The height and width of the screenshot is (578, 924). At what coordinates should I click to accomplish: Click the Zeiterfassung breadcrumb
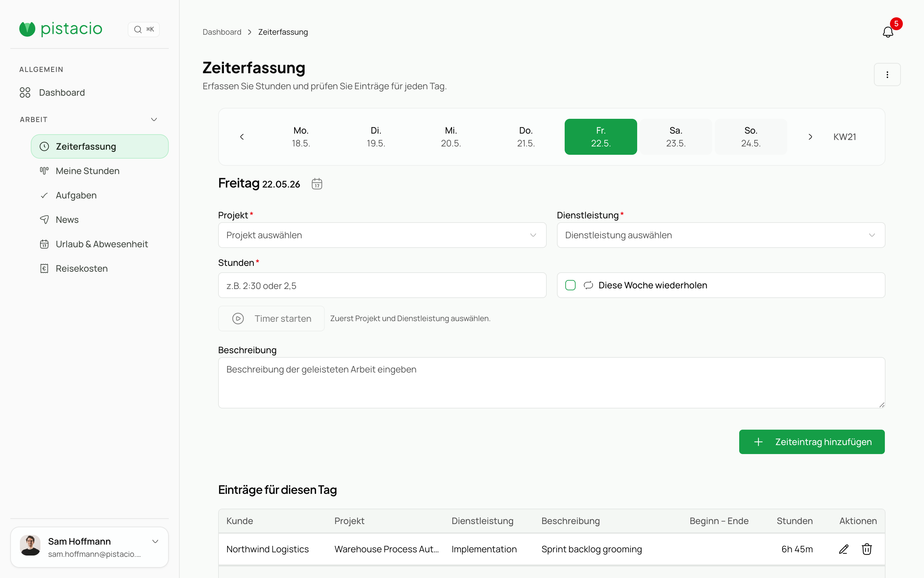click(283, 32)
